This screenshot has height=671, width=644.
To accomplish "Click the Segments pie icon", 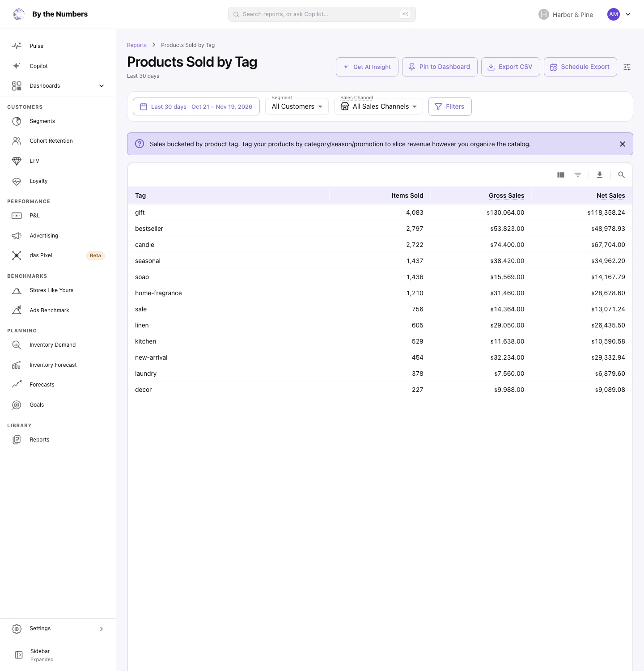I will 17,121.
